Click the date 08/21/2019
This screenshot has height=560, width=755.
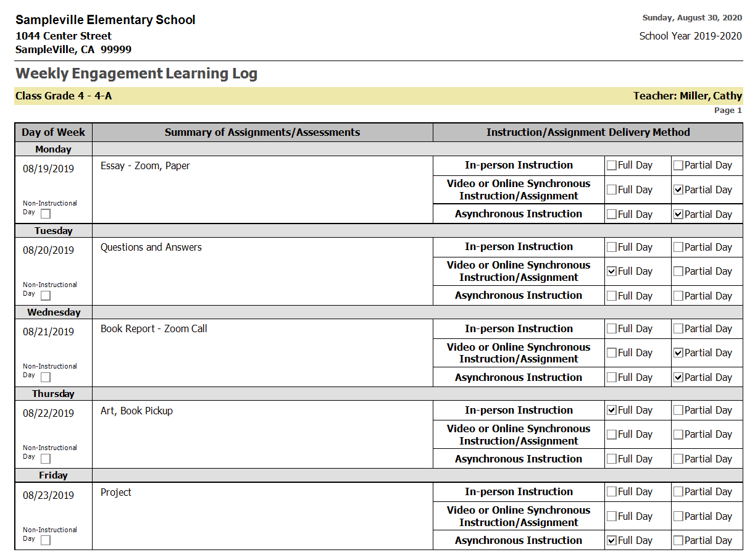pyautogui.click(x=48, y=332)
